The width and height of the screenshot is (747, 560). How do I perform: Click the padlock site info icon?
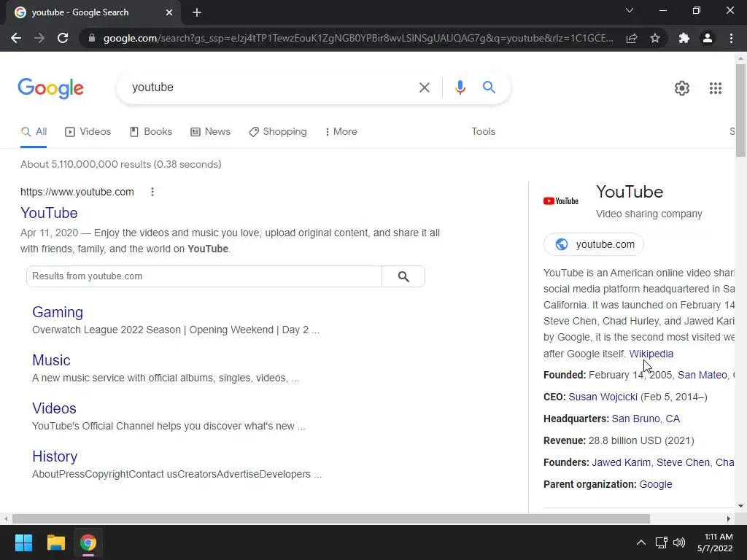click(x=91, y=38)
